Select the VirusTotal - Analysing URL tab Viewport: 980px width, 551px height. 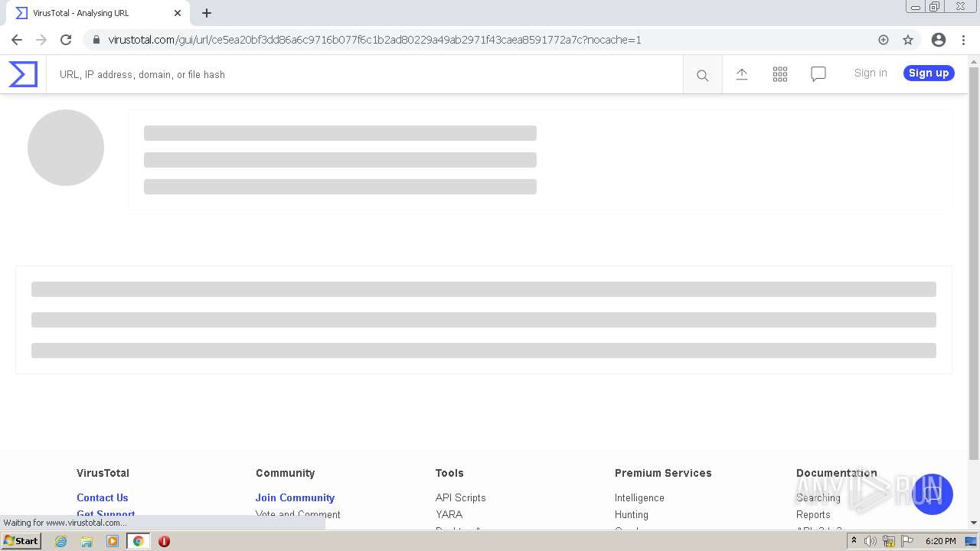[x=96, y=13]
